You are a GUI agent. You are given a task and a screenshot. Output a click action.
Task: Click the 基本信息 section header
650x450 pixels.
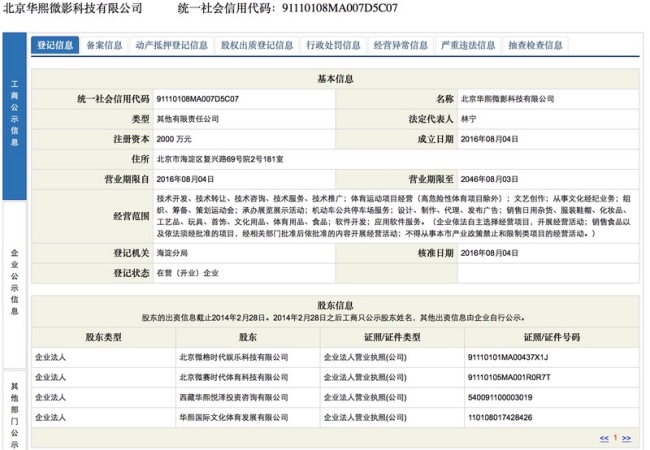tap(335, 79)
